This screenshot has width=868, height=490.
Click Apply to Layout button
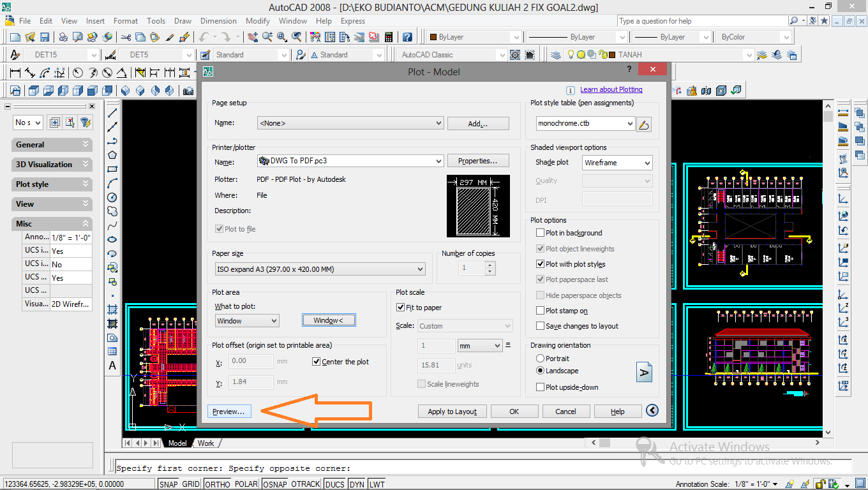pos(453,412)
